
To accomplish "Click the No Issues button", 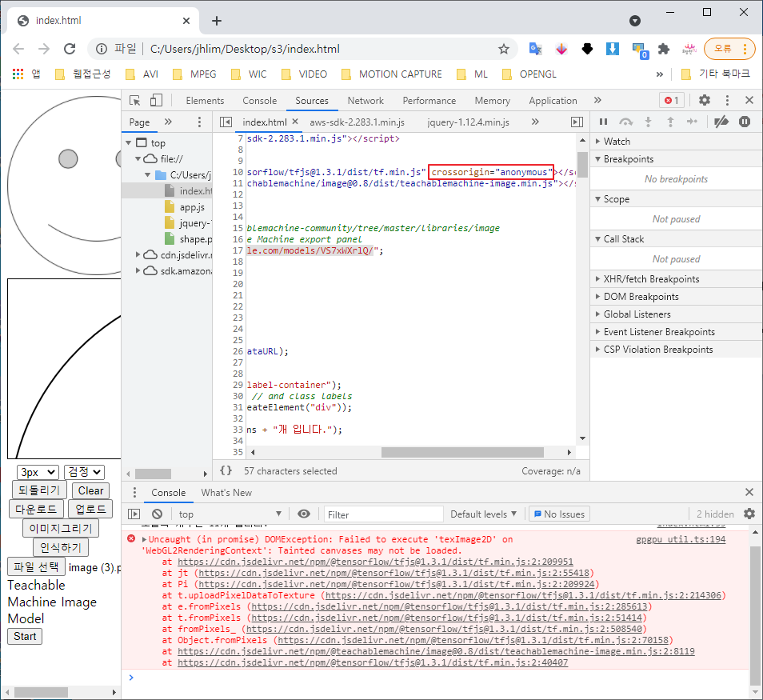I will coord(559,514).
